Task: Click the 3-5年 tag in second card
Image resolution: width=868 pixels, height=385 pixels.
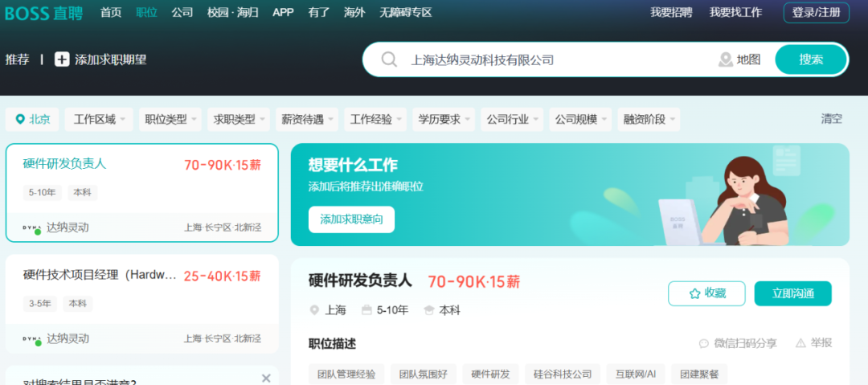Action: tap(40, 304)
